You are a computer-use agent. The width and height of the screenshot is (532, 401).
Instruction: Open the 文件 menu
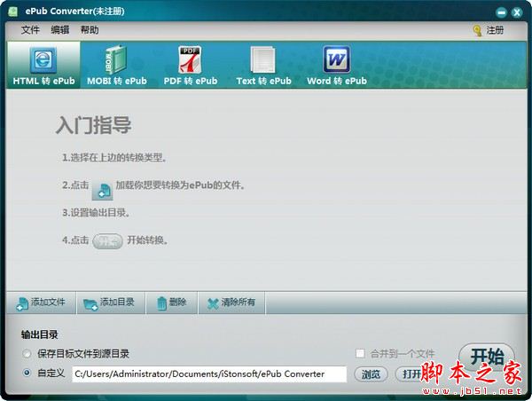point(30,30)
